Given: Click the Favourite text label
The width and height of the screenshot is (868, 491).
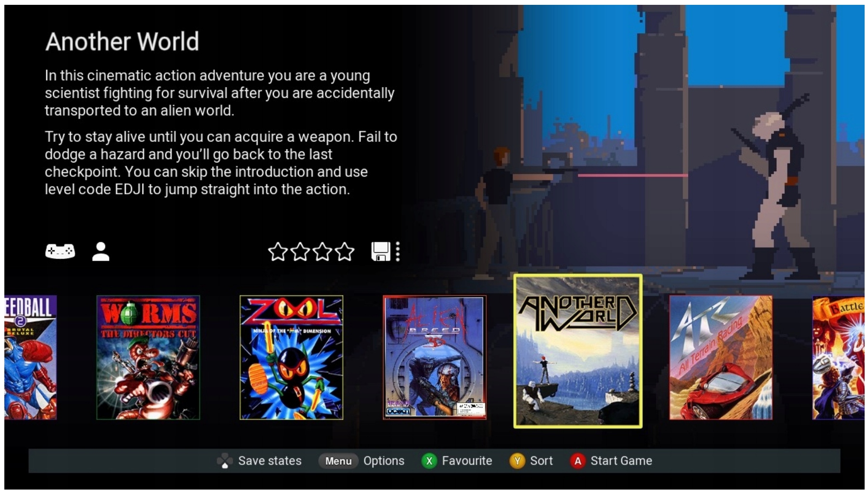Looking at the screenshot, I should (467, 461).
